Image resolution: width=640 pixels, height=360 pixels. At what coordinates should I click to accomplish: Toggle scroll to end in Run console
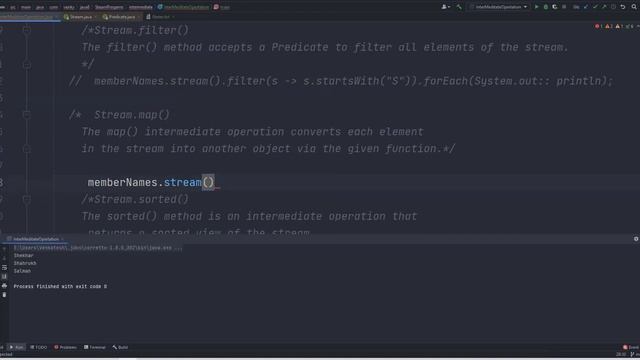click(4, 276)
